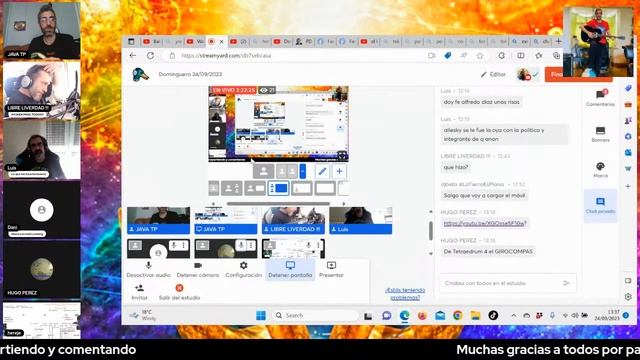Viewport: 640px width, 360px height.
Task: Click the Presentar icon
Action: point(331,265)
